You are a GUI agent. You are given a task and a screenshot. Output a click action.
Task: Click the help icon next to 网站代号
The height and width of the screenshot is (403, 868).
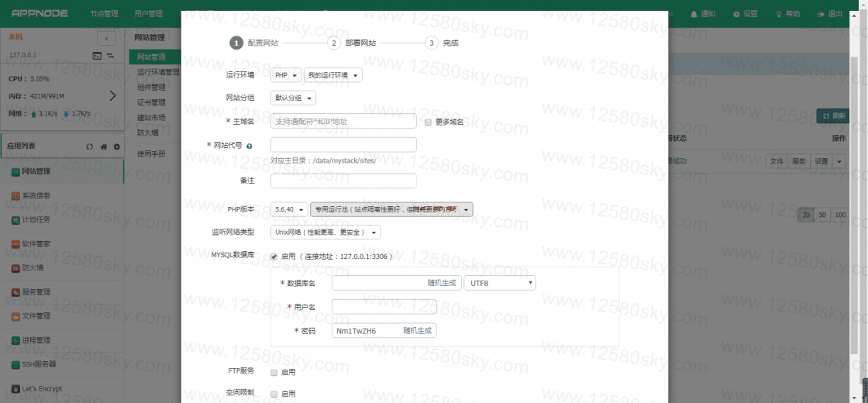249,146
